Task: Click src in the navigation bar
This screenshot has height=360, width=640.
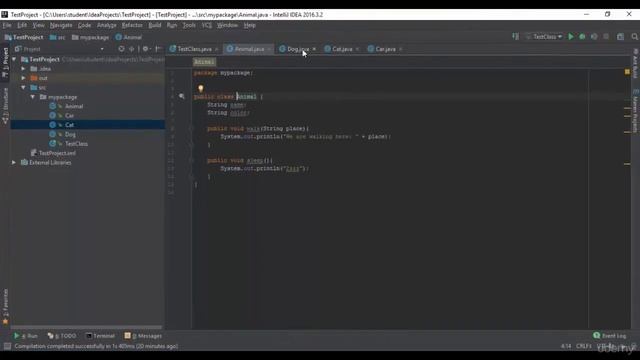Action: (x=58, y=37)
